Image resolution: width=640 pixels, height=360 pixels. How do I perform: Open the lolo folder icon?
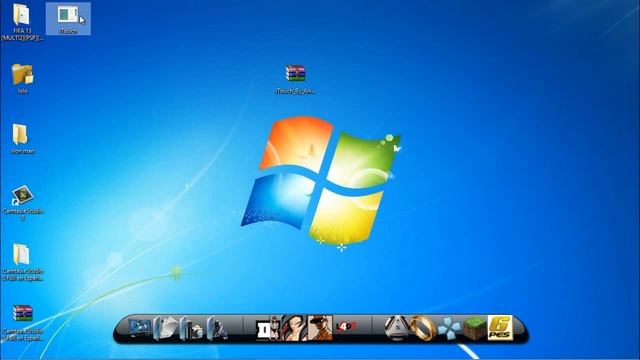pyautogui.click(x=22, y=75)
